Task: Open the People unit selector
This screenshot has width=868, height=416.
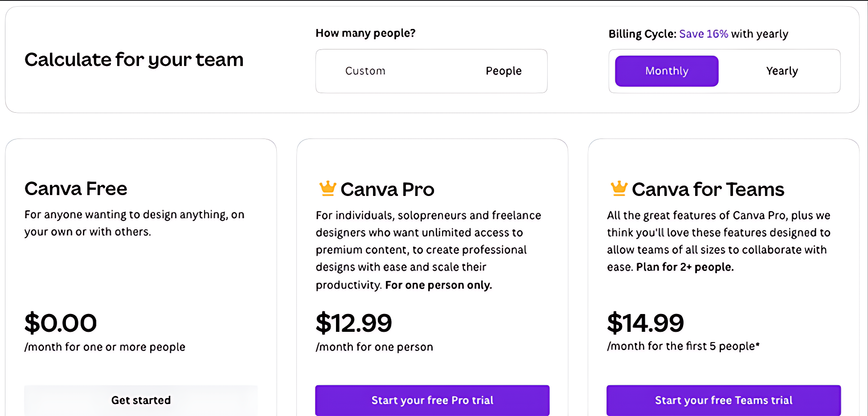Action: tap(504, 70)
